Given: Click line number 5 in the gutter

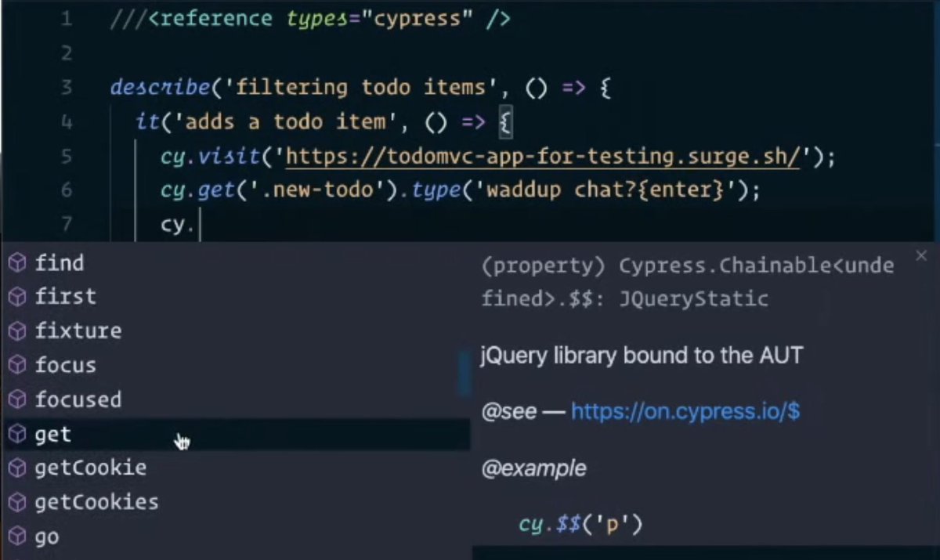Looking at the screenshot, I should click(66, 157).
